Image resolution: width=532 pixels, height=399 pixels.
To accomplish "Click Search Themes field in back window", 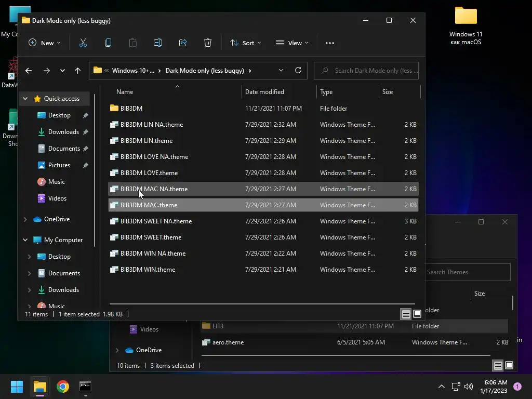I will pyautogui.click(x=468, y=272).
